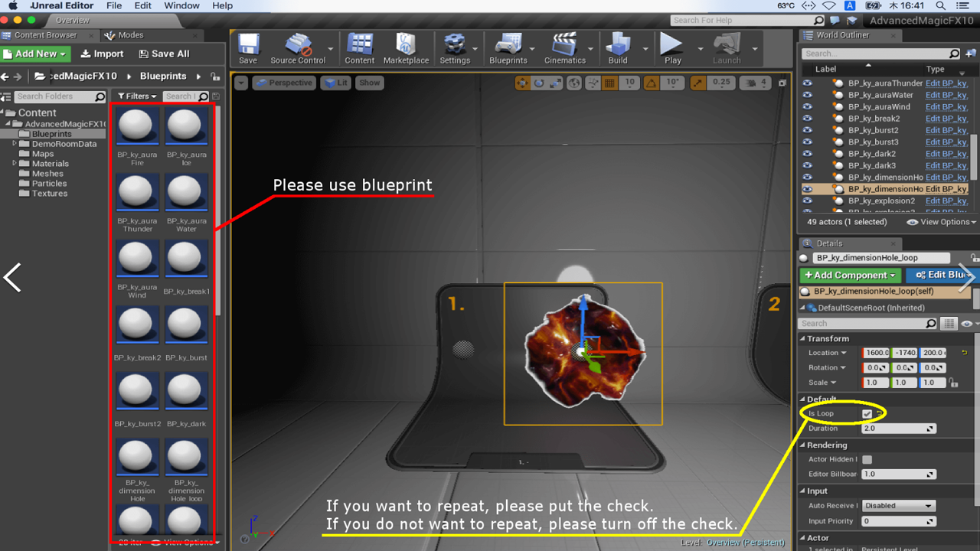
Task: Open the Filters dropdown in Content Browser
Action: (x=137, y=96)
